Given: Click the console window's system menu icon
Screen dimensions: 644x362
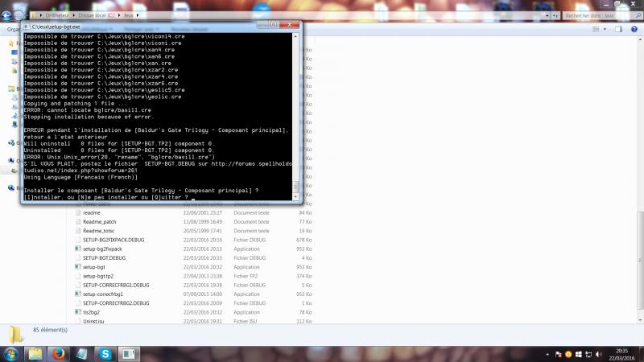Looking at the screenshot, I should [x=27, y=27].
